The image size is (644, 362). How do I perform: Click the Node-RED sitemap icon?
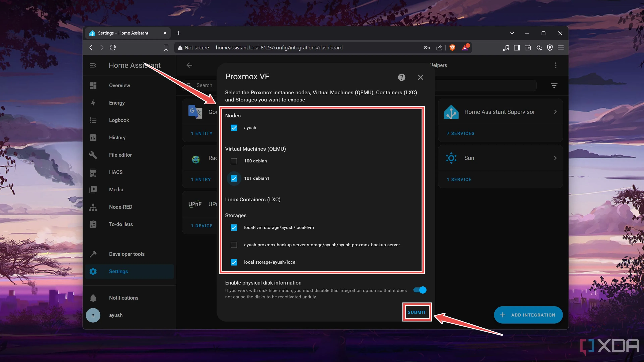[93, 207]
